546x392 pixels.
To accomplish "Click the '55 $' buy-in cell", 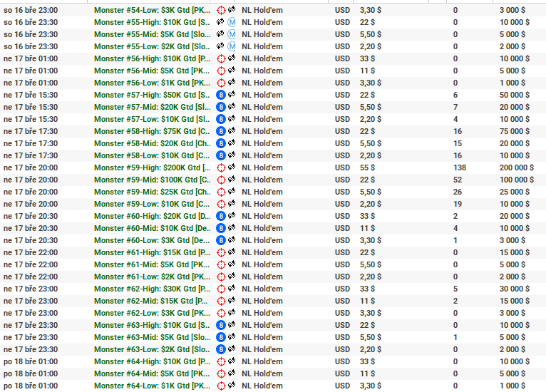I will (367, 167).
